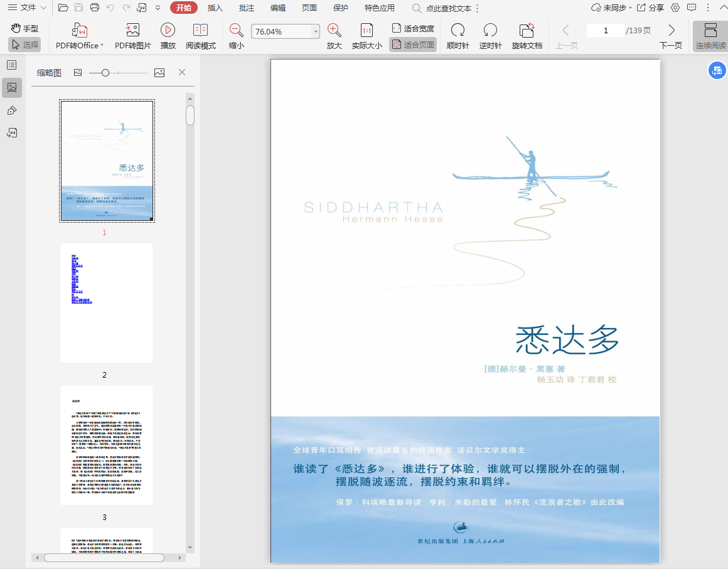Viewport: 728px width, 569px height.
Task: Close the 缩略图 thumbnail panel
Action: (x=182, y=72)
